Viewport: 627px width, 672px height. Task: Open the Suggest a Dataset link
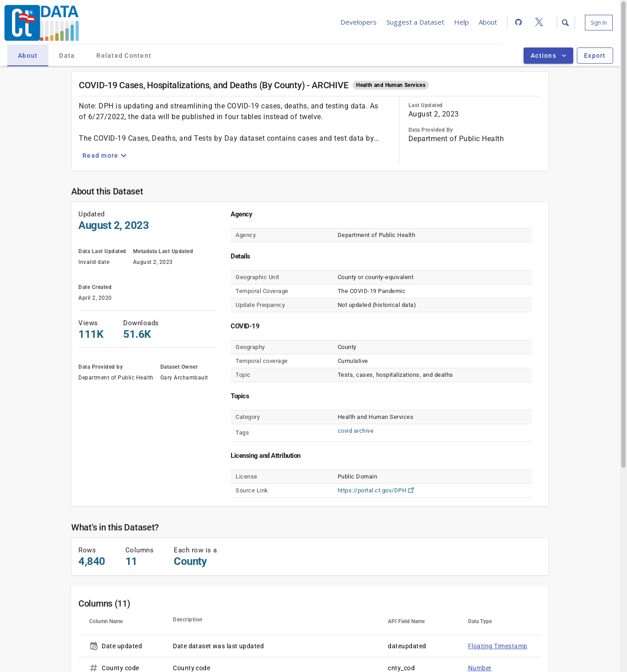pyautogui.click(x=415, y=22)
